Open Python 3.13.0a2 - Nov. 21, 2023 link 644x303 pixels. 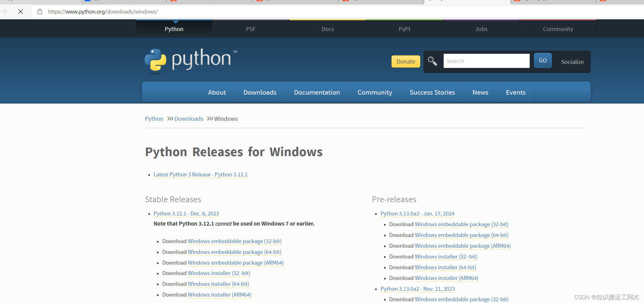[x=418, y=289]
